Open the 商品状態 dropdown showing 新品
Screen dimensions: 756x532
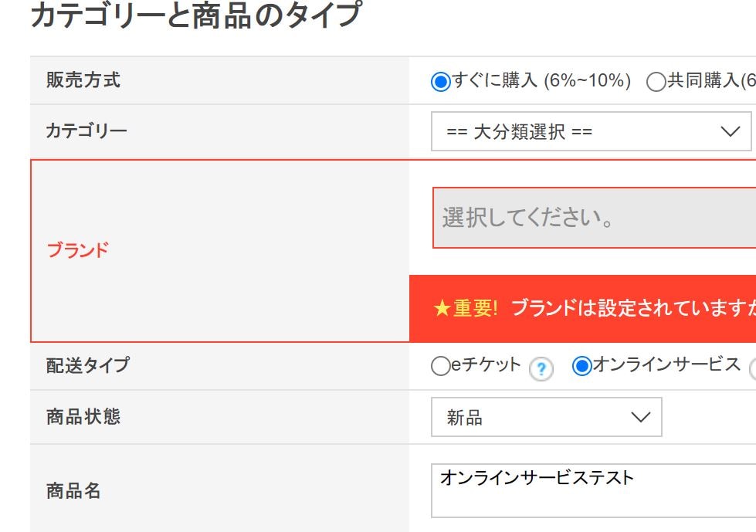[x=546, y=417]
